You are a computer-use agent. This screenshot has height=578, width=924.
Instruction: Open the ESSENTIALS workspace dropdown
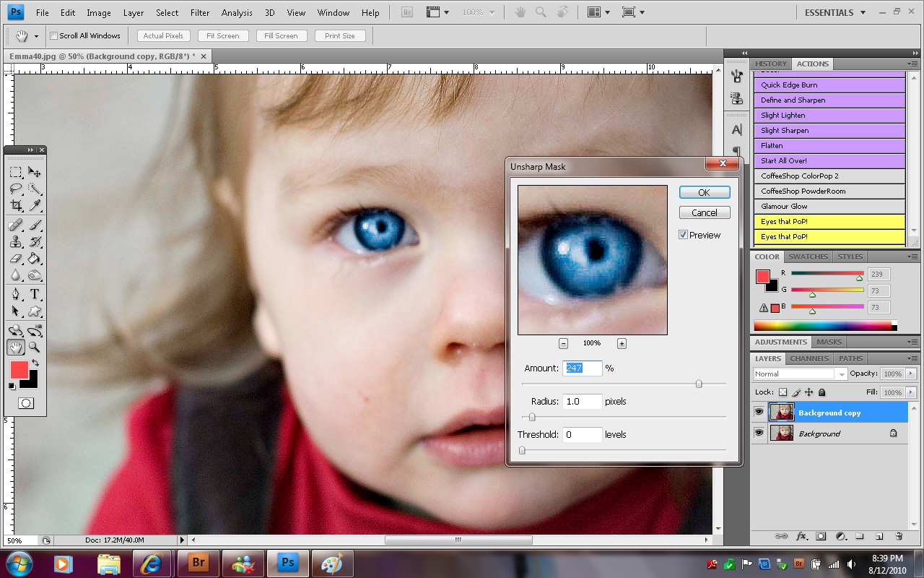pos(834,12)
